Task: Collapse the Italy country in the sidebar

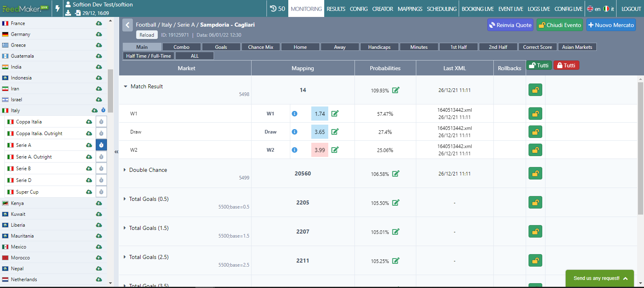Action: (x=15, y=111)
